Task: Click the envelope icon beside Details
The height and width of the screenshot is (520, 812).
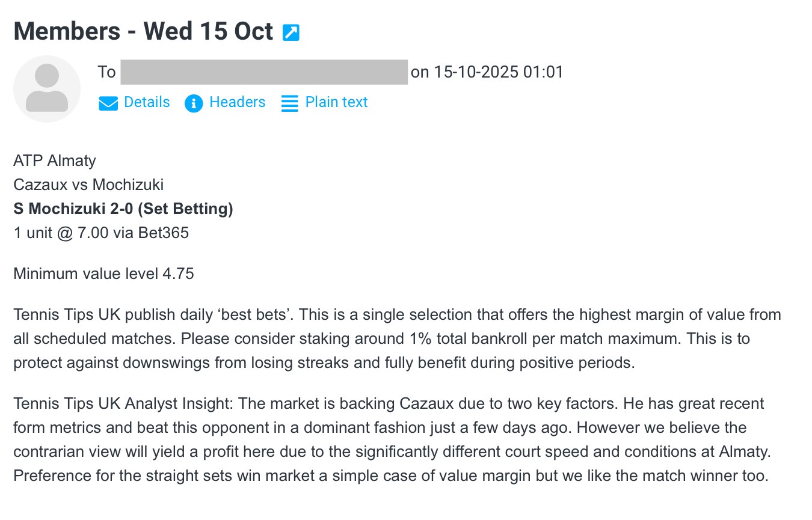Action: pyautogui.click(x=108, y=103)
